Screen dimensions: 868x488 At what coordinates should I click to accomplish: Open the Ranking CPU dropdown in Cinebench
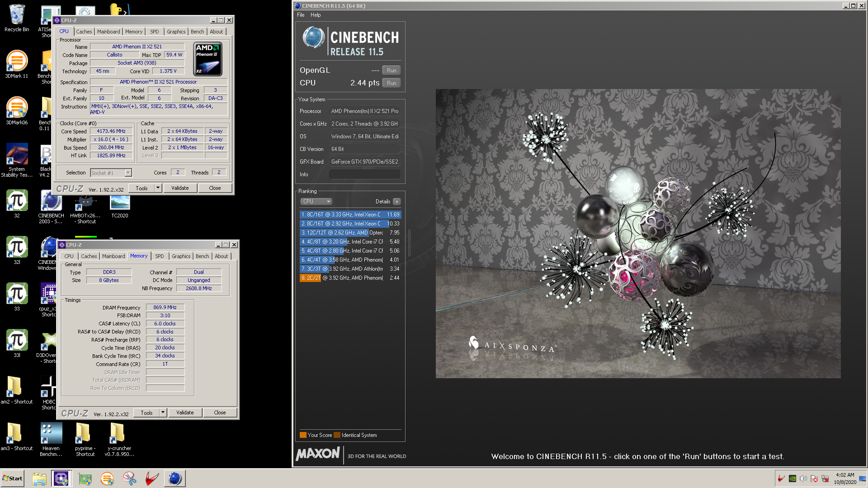[316, 202]
